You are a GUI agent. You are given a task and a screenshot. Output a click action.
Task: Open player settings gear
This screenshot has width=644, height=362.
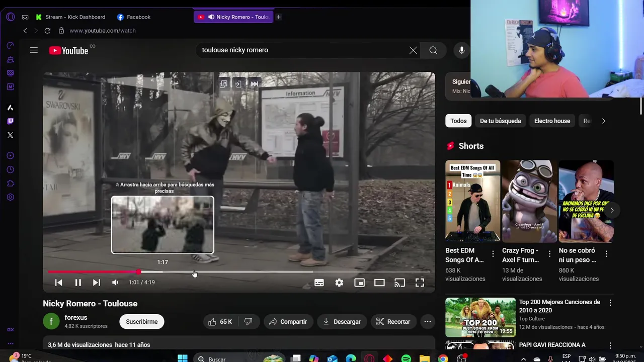pos(339,283)
